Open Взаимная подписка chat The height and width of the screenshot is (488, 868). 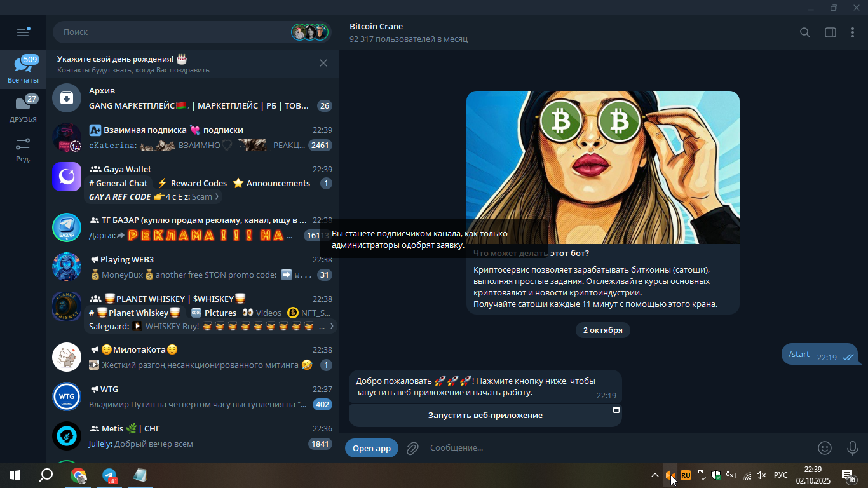point(193,138)
